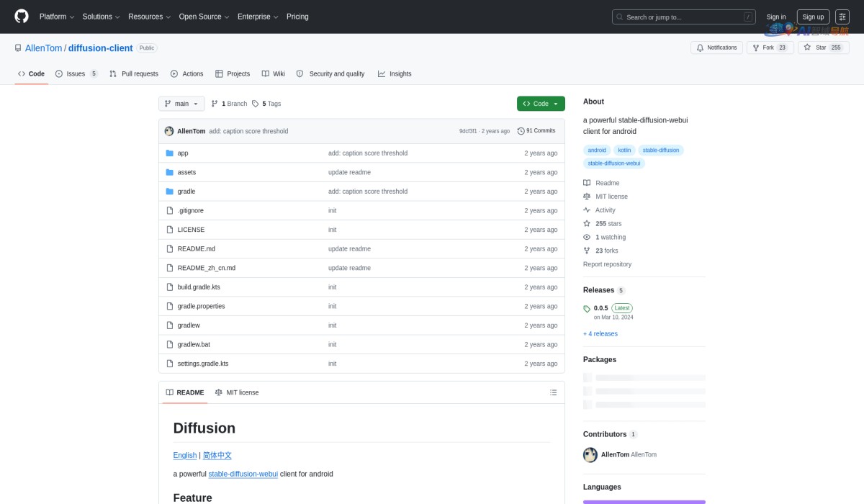Open the README outline list icon

point(553,392)
